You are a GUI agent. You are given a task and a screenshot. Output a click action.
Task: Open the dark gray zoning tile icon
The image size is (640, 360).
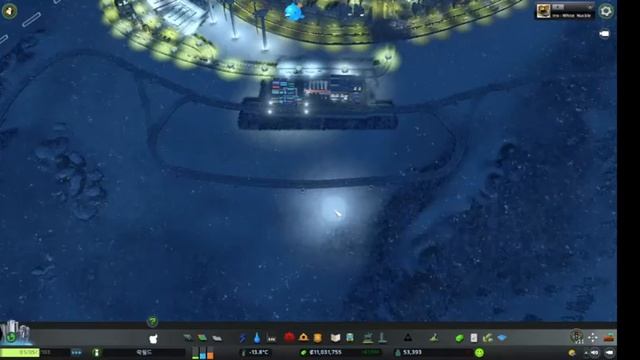[188, 338]
